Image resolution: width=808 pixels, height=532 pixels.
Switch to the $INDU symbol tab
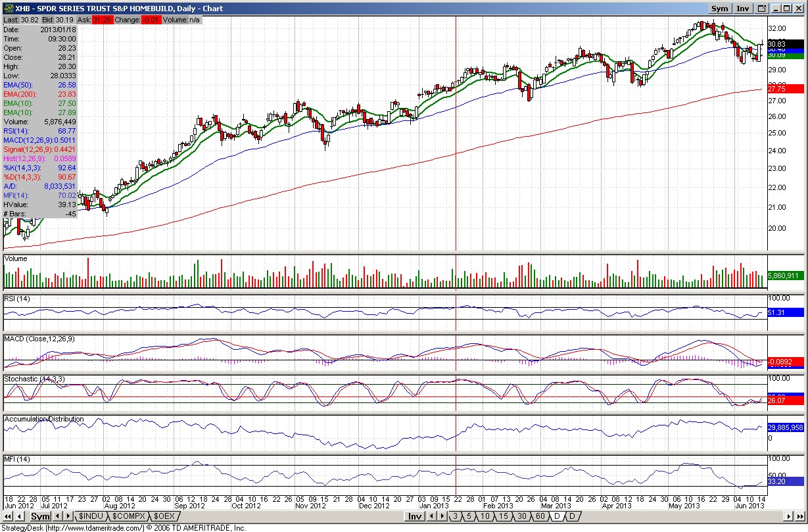91,516
